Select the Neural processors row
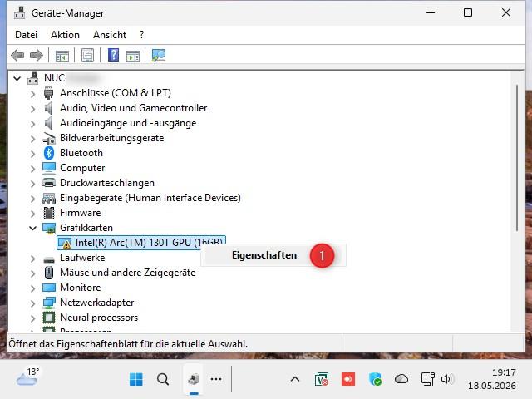The image size is (532, 399). 99,318
